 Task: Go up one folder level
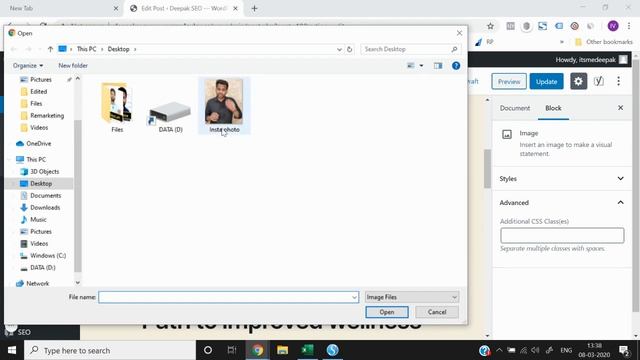(x=50, y=49)
